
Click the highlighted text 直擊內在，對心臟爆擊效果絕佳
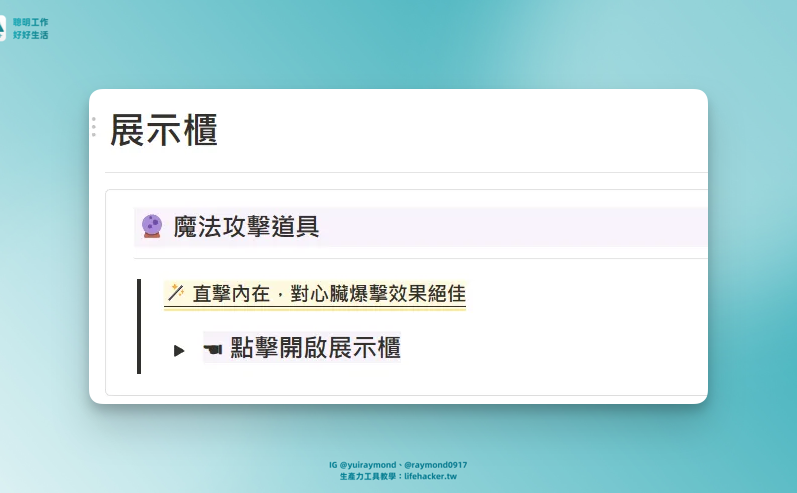click(328, 294)
